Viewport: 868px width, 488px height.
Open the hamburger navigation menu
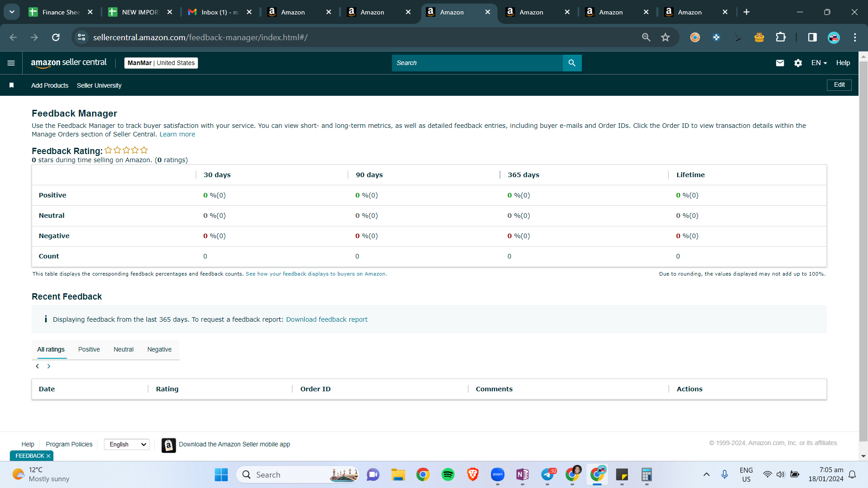pyautogui.click(x=11, y=63)
